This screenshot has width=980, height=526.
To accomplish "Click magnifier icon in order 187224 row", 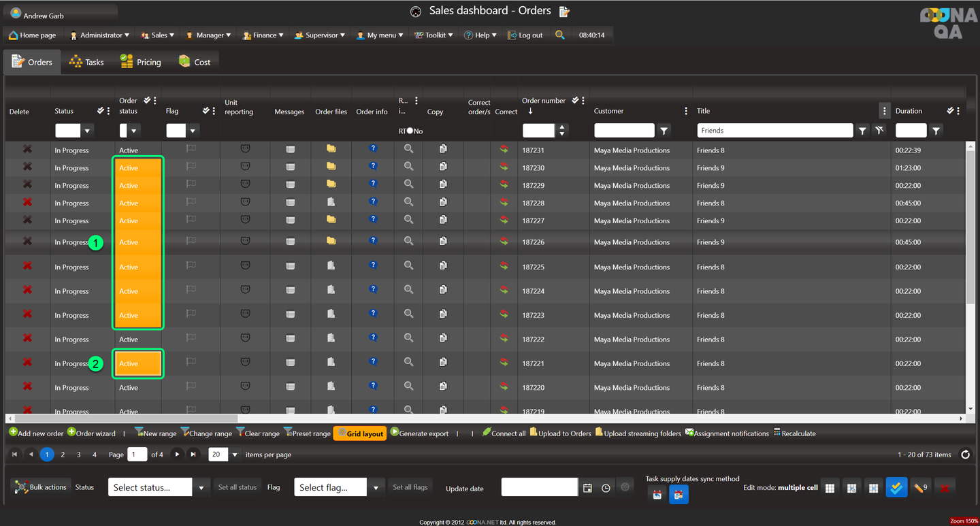I will point(408,290).
